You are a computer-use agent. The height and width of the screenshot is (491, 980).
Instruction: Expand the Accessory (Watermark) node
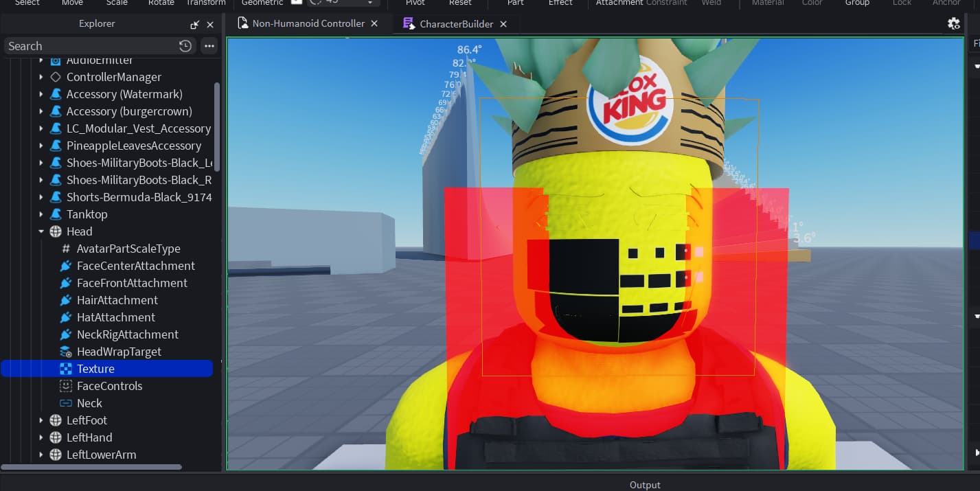[41, 94]
